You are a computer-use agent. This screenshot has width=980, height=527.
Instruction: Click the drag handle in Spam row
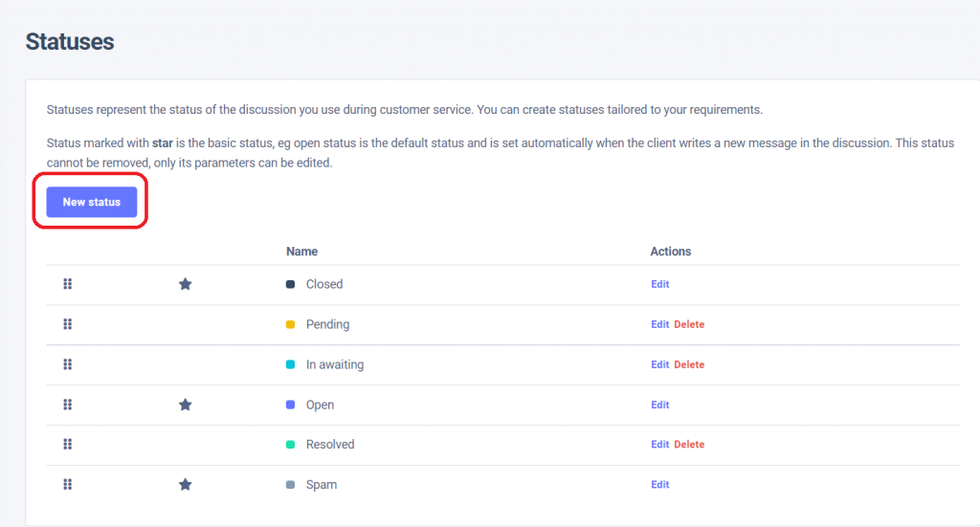(68, 485)
